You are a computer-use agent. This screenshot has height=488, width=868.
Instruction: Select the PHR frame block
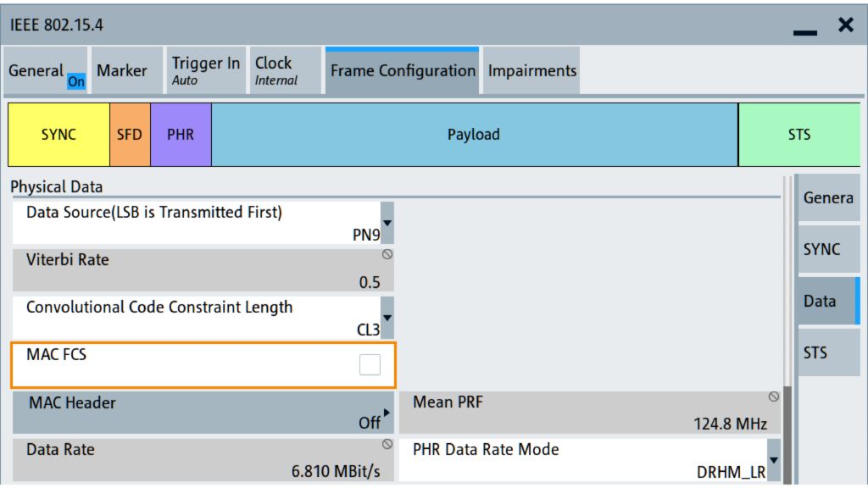tap(181, 135)
